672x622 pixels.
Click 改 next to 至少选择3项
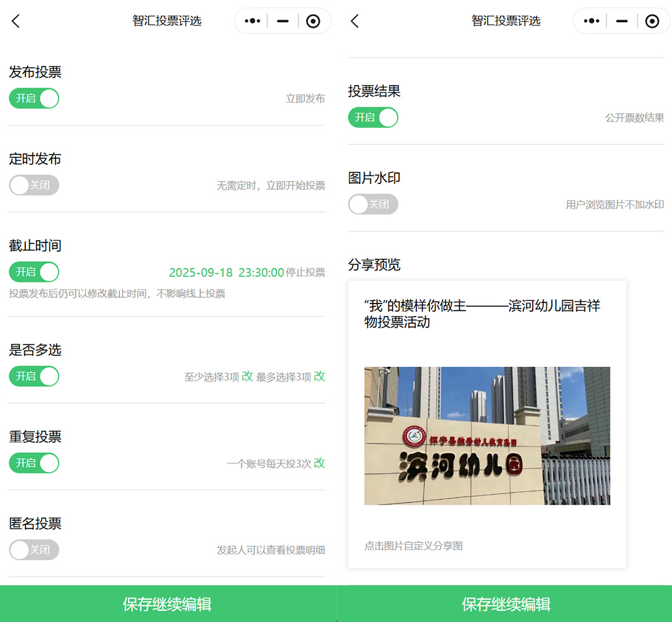247,376
